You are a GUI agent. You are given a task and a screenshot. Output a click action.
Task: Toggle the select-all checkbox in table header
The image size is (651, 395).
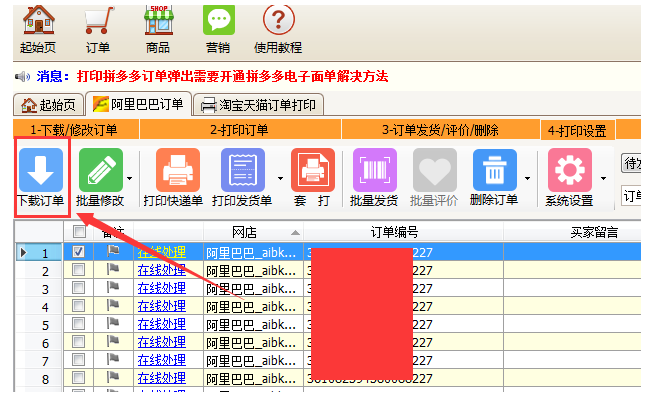point(79,231)
